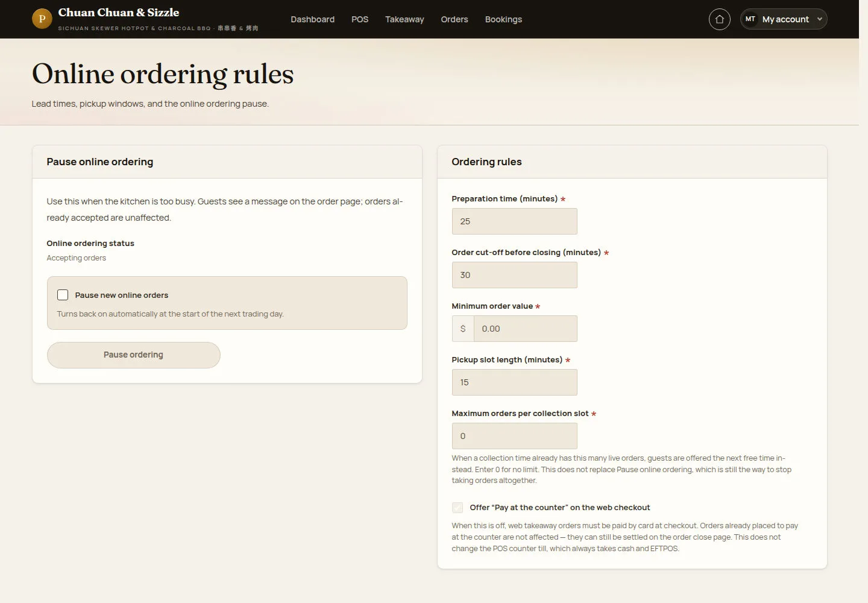This screenshot has height=603, width=868.
Task: Click the Maximum orders per collection slot field
Action: (x=514, y=436)
